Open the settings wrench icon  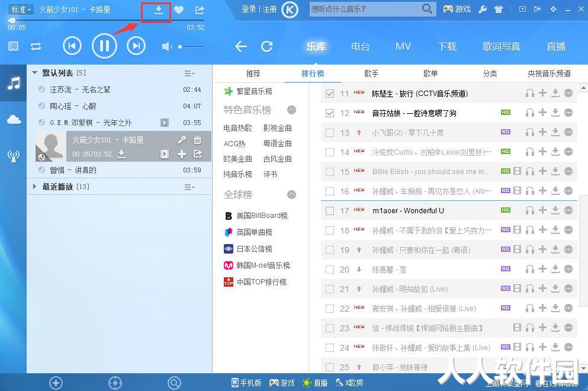pos(483,9)
